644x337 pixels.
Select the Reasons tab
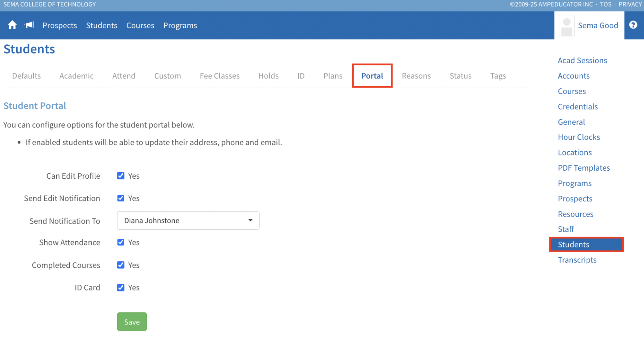(x=416, y=76)
